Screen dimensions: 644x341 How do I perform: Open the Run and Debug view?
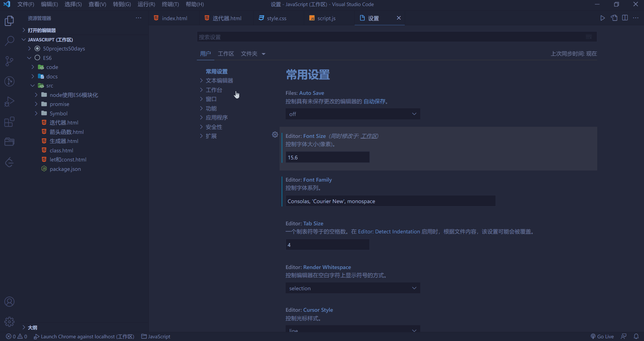[x=9, y=102]
